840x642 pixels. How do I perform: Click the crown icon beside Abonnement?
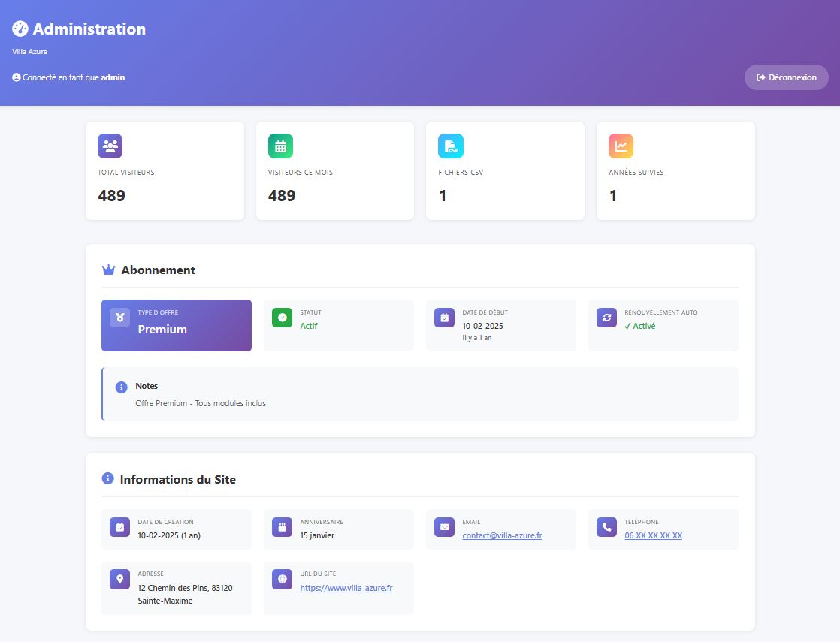[x=108, y=270]
